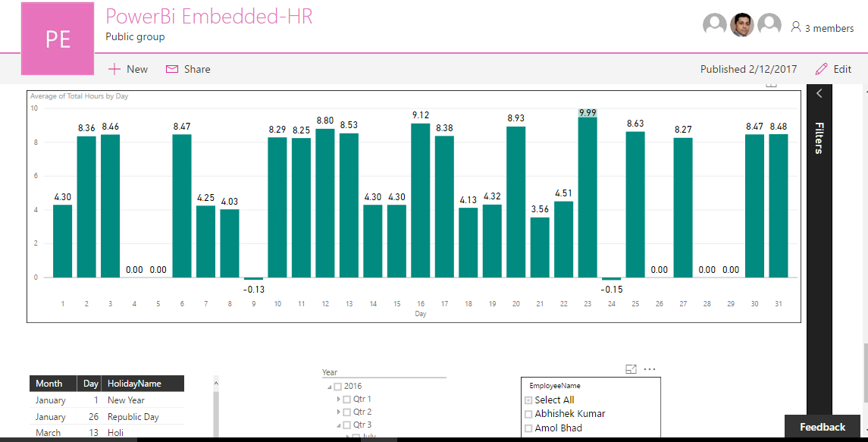This screenshot has height=442, width=868.
Task: Open the member avatar with photo
Action: point(742,25)
